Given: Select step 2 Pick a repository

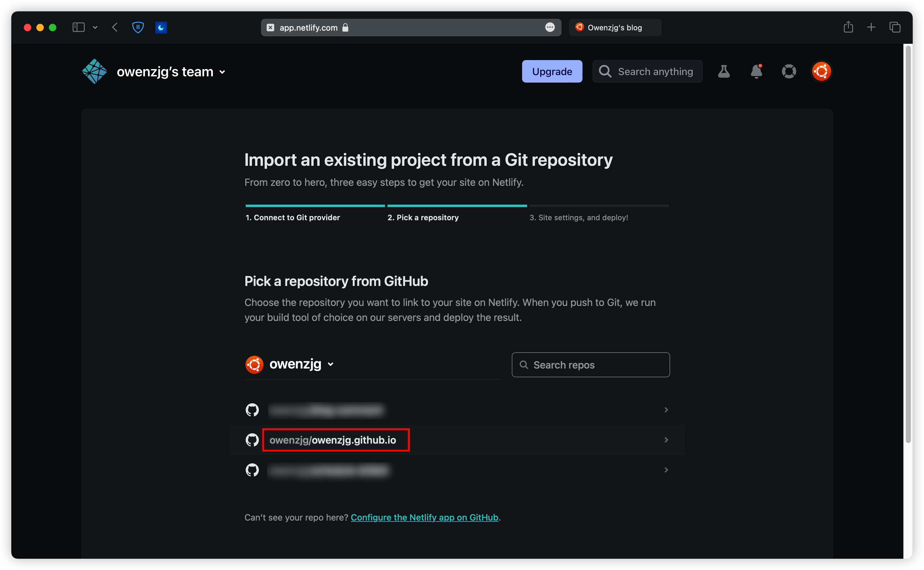Looking at the screenshot, I should coord(423,217).
